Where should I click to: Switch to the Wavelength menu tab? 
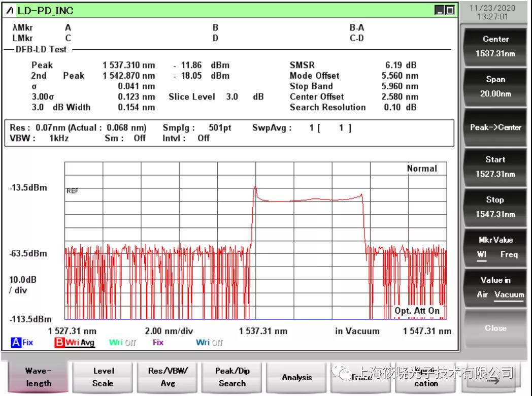[x=39, y=377]
